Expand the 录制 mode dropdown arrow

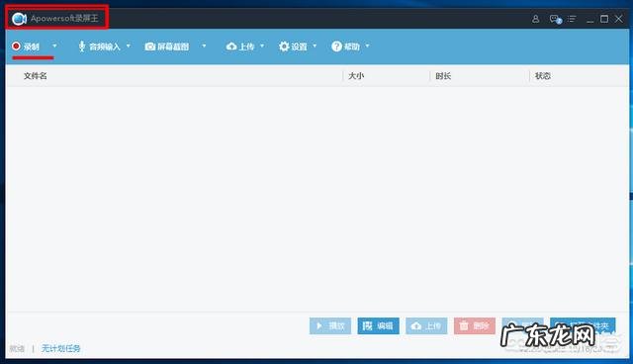coord(54,46)
